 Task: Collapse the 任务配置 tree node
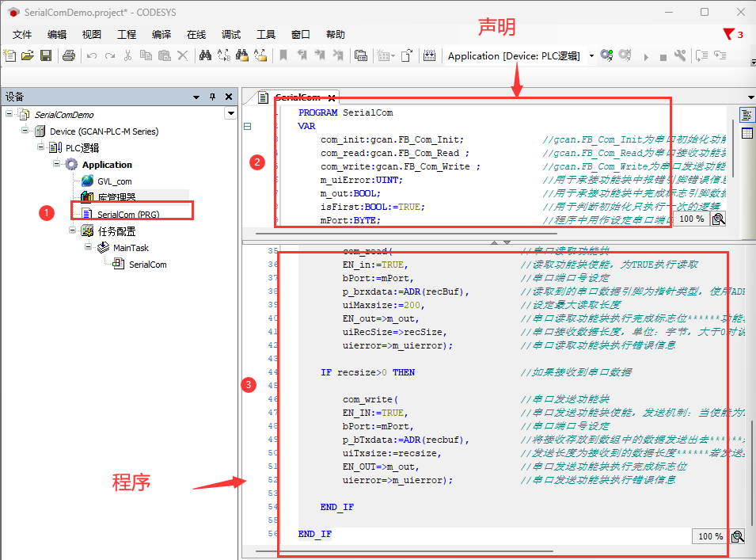[72, 230]
